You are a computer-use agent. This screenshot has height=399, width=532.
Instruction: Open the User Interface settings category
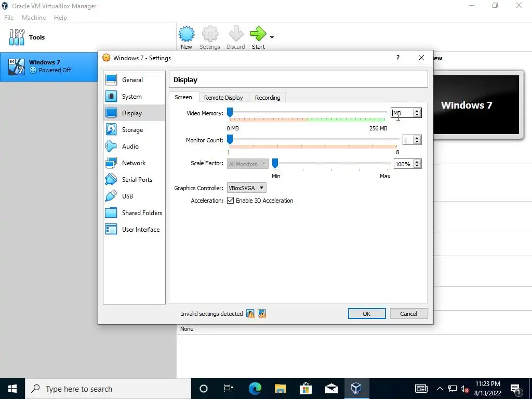(x=134, y=229)
